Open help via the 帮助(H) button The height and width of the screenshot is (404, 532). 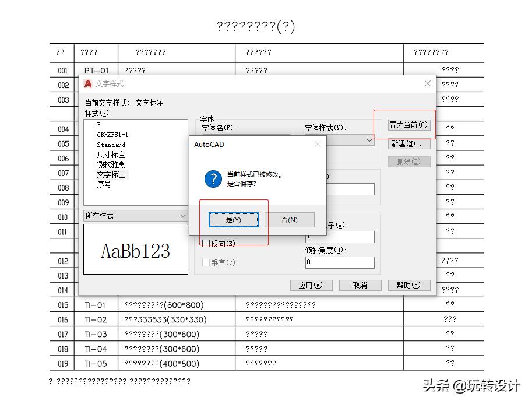pyautogui.click(x=408, y=285)
